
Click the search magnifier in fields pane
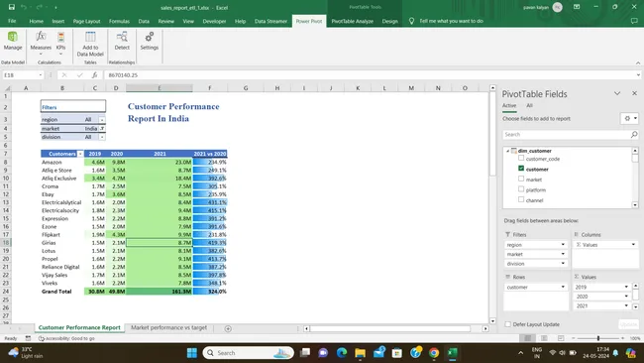pos(634,135)
